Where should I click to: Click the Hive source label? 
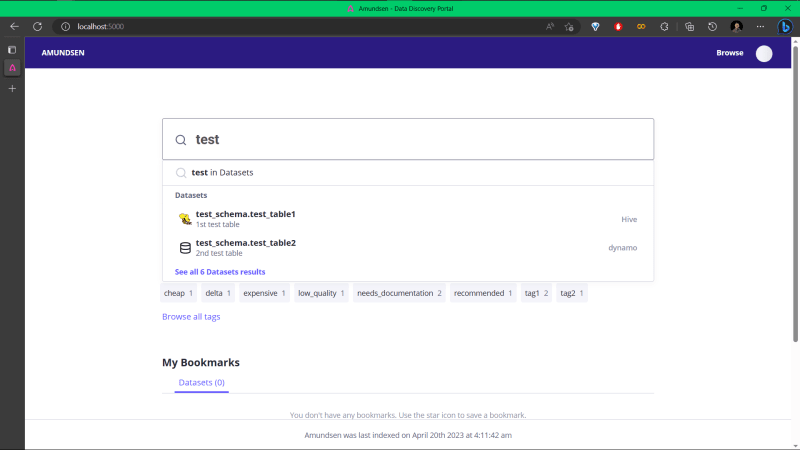[x=629, y=219]
